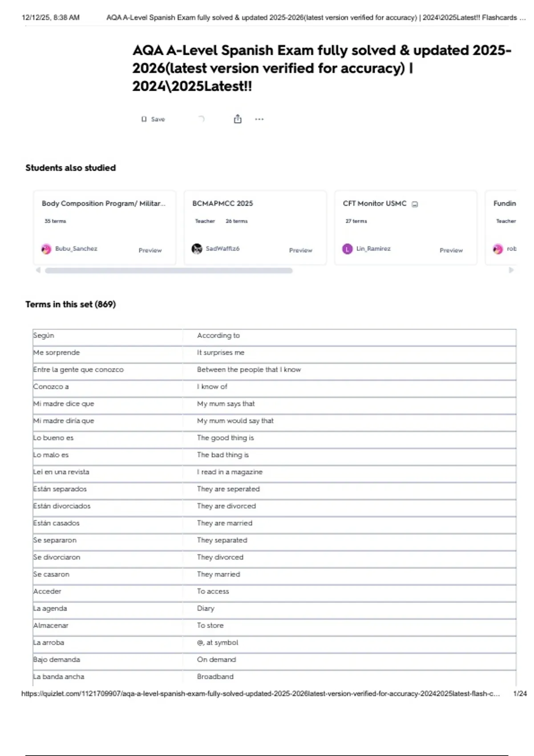Click the share icon

(238, 119)
